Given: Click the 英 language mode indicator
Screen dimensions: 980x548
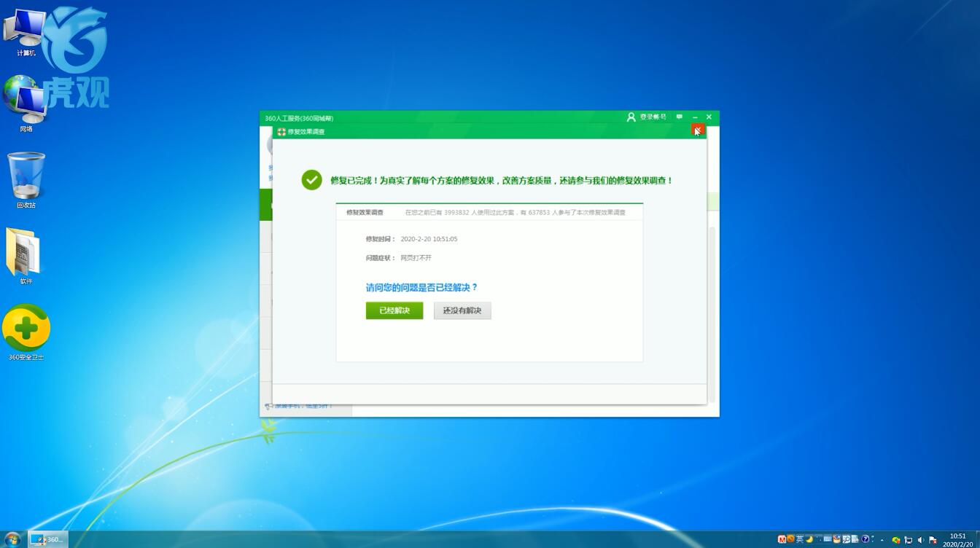Looking at the screenshot, I should (800, 539).
